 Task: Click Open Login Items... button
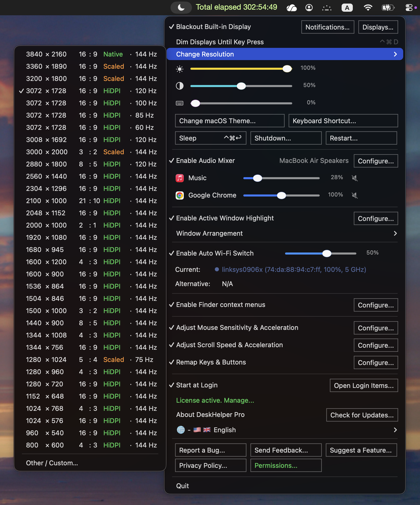click(364, 385)
